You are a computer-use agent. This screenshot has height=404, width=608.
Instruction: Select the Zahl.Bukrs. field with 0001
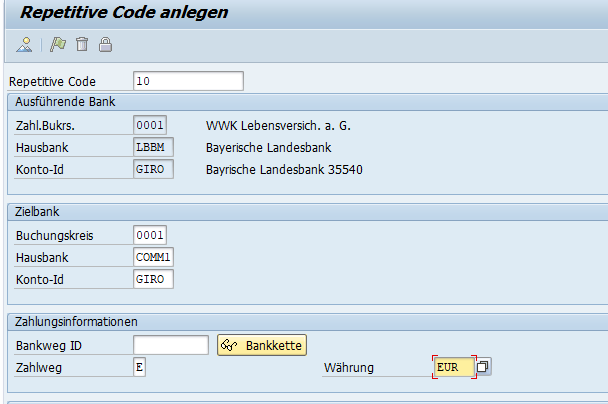(x=150, y=125)
